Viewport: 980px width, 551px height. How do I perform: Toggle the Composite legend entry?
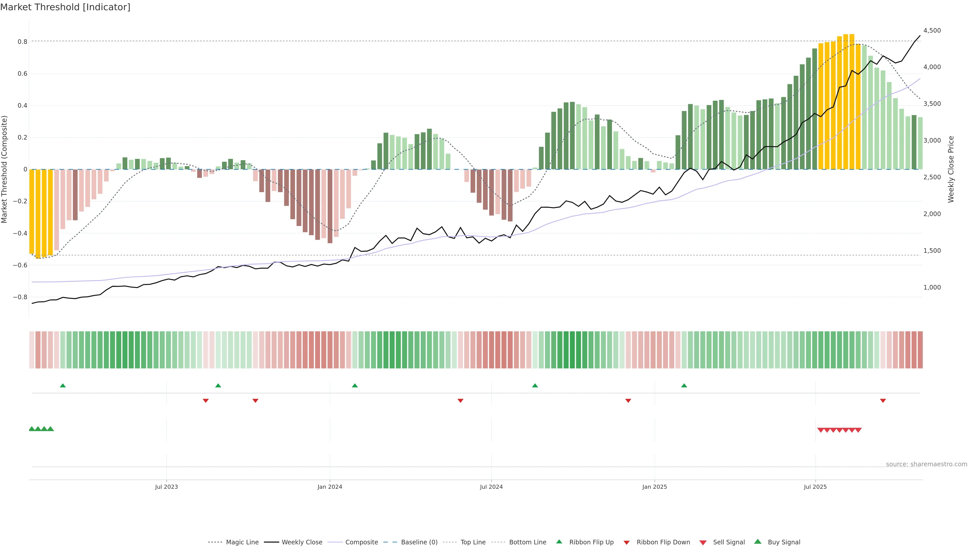tap(361, 542)
